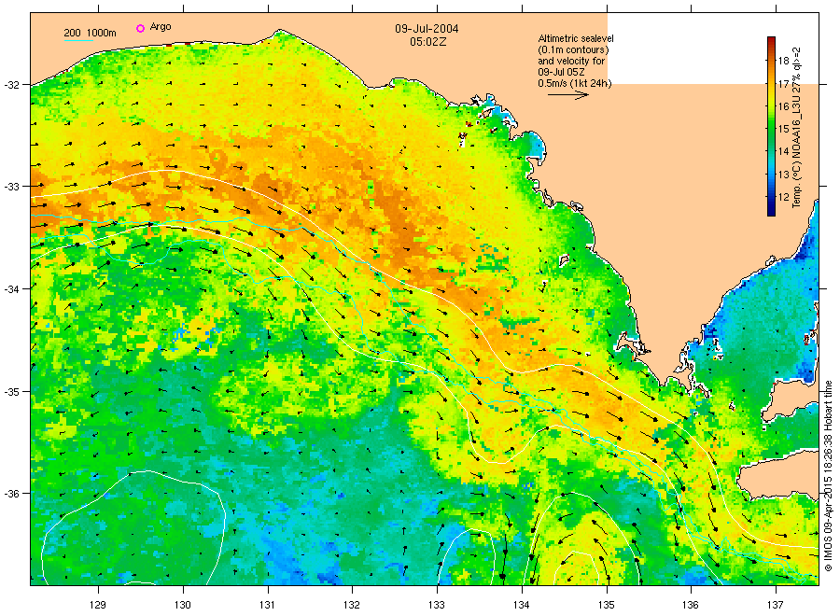This screenshot has width=840, height=616.
Task: Click the date label 09-Jul-2004
Action: coord(427,29)
